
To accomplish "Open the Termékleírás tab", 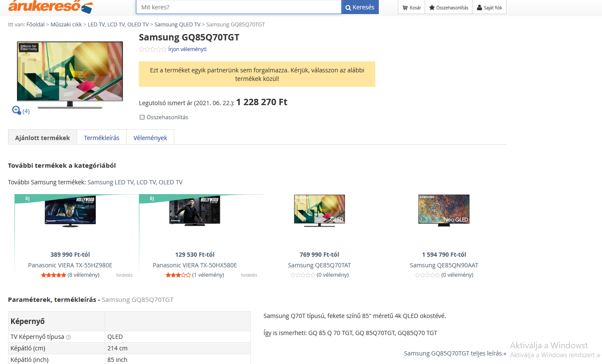I will (101, 138).
